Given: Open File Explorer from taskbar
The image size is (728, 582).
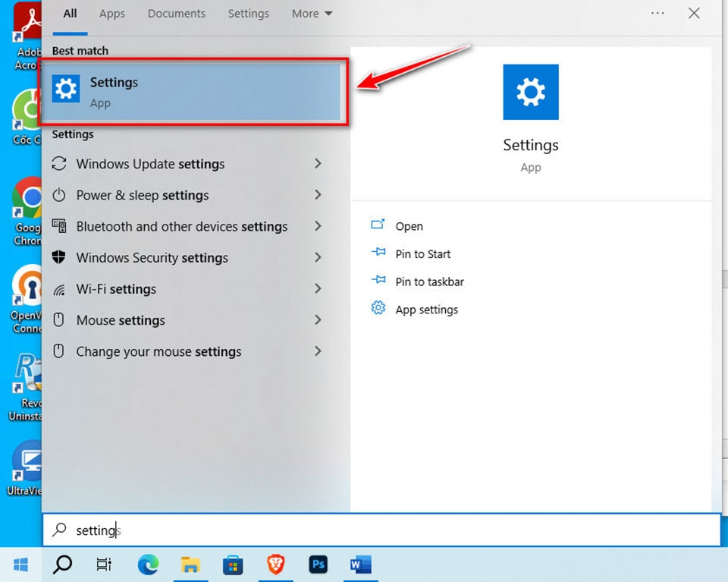Looking at the screenshot, I should point(190,565).
